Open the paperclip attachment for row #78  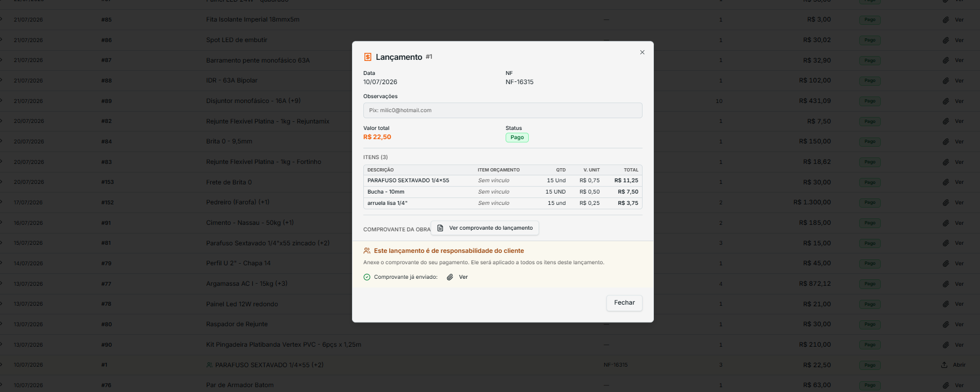[x=953, y=304]
